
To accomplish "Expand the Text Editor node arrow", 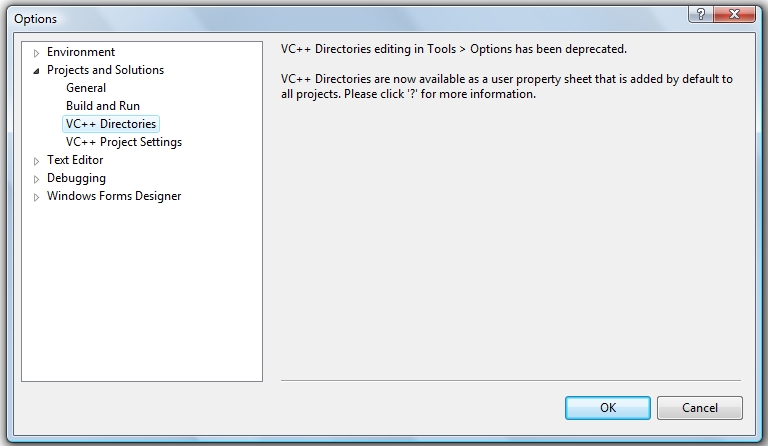I will pyautogui.click(x=37, y=160).
